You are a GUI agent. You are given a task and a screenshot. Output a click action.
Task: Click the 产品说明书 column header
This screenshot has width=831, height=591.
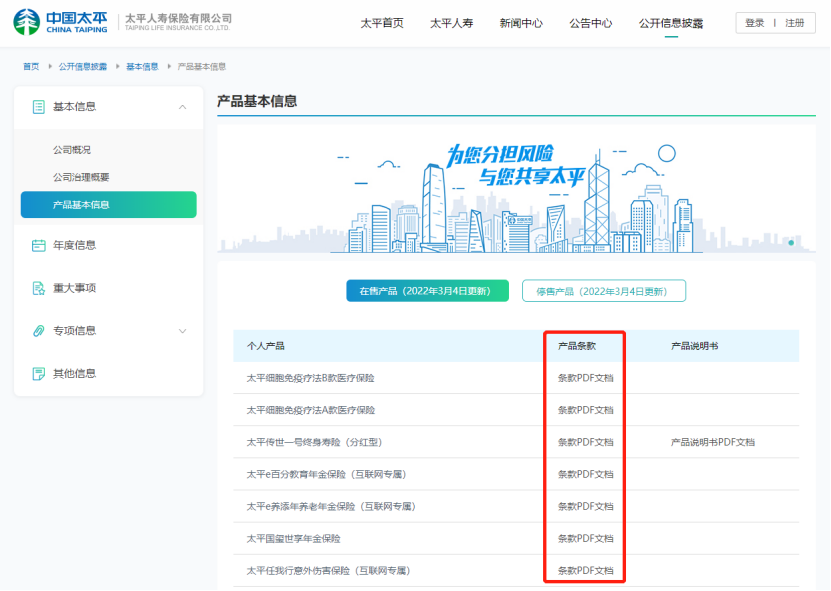point(694,346)
